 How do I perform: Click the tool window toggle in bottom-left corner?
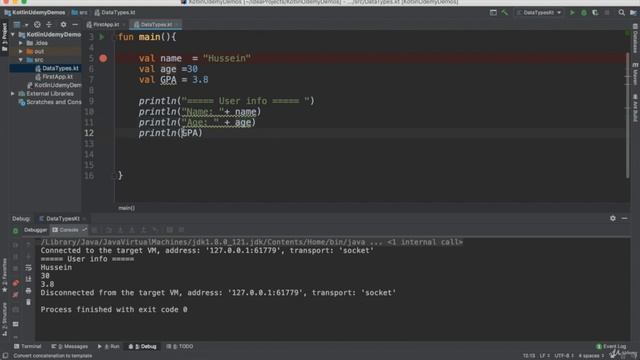(x=5, y=356)
